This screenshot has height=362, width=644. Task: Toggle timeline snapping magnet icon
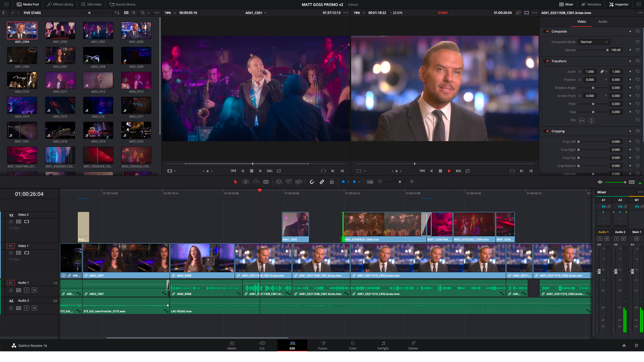pyautogui.click(x=312, y=182)
